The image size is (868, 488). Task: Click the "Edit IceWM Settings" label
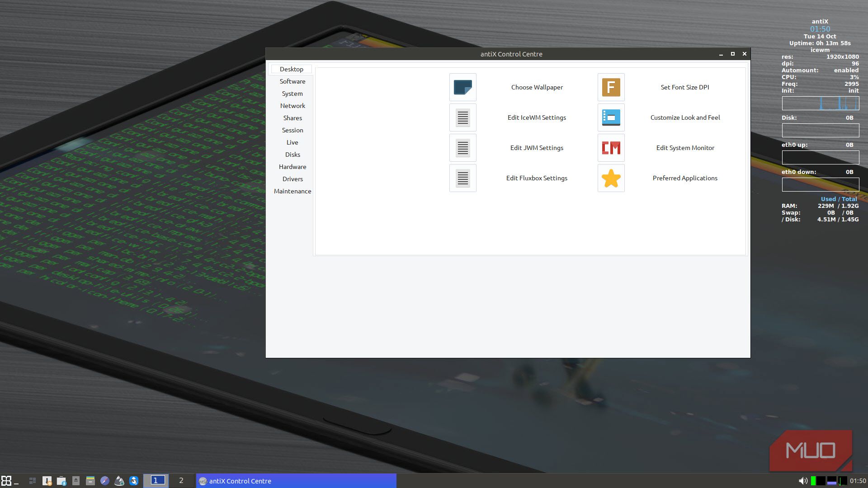(537, 117)
